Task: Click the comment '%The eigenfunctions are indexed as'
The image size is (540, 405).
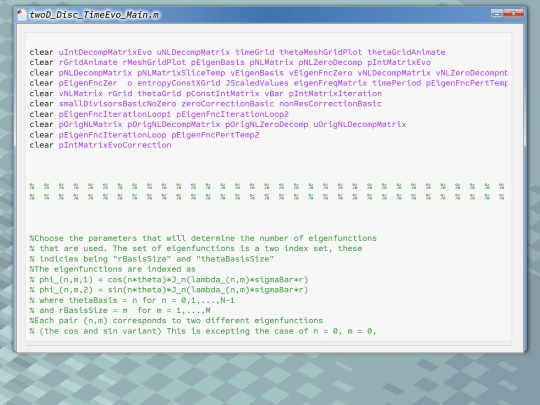Action: pyautogui.click(x=112, y=269)
